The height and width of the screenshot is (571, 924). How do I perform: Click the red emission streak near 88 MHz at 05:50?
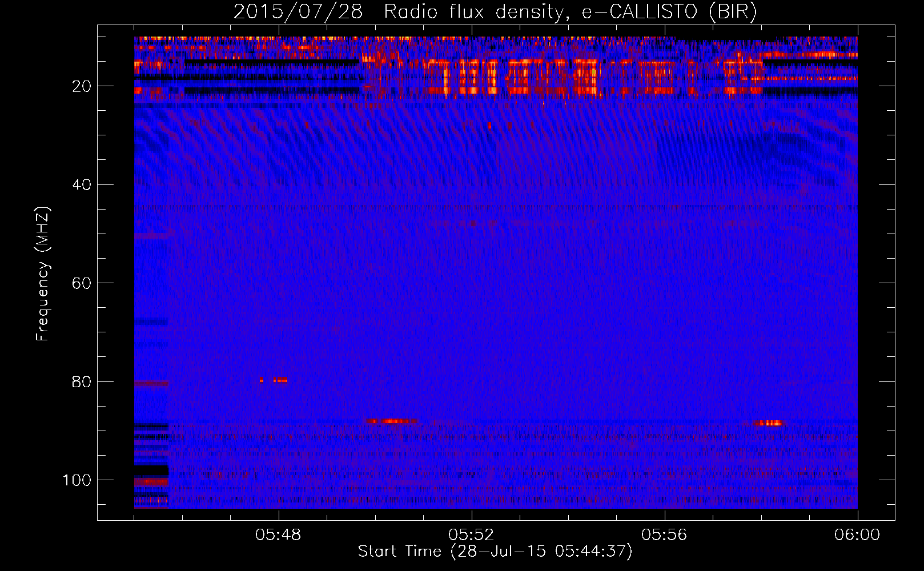pos(392,421)
